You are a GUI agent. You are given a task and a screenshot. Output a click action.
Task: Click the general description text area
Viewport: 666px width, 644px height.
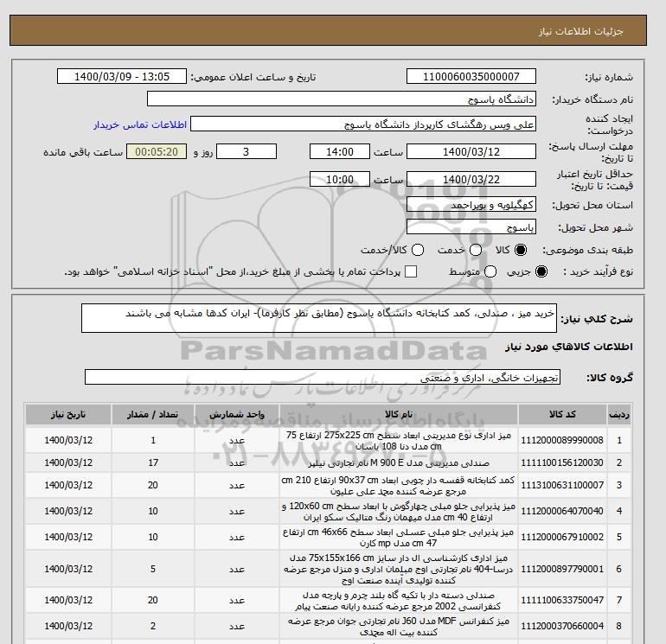tap(319, 318)
